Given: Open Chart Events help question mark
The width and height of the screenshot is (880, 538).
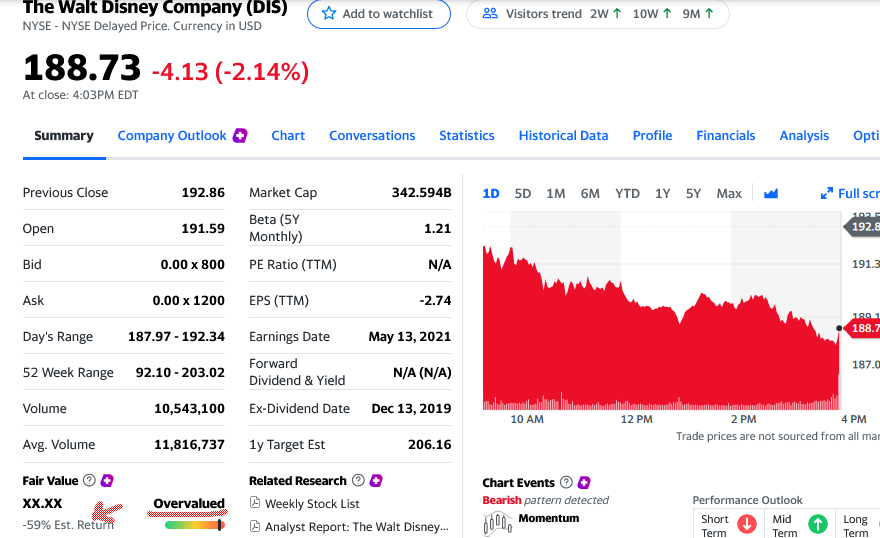Looking at the screenshot, I should pos(566,482).
